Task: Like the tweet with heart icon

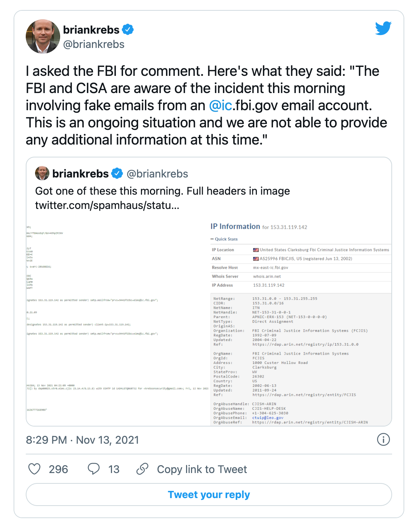Action: click(34, 469)
